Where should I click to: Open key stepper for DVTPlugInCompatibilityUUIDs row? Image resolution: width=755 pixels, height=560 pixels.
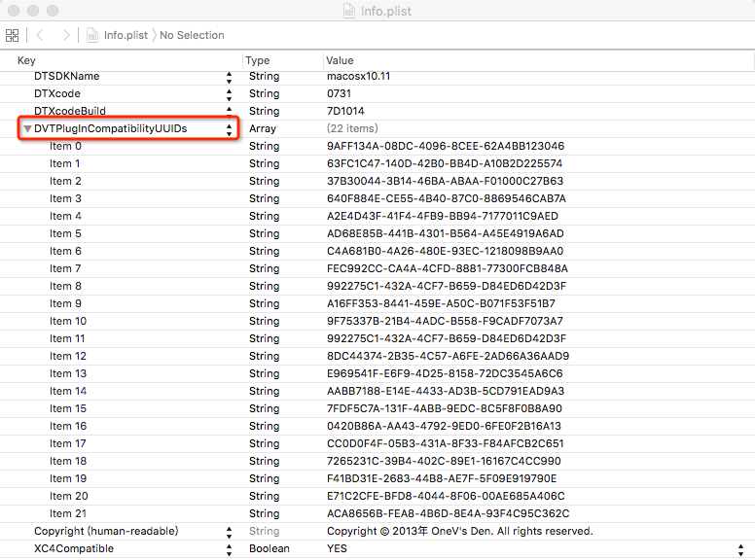pyautogui.click(x=230, y=128)
